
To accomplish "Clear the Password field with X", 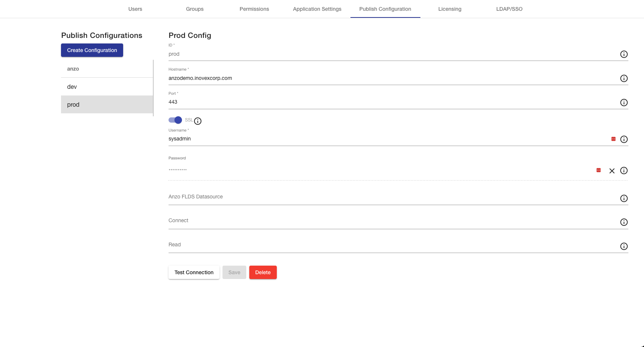I will pyautogui.click(x=612, y=171).
